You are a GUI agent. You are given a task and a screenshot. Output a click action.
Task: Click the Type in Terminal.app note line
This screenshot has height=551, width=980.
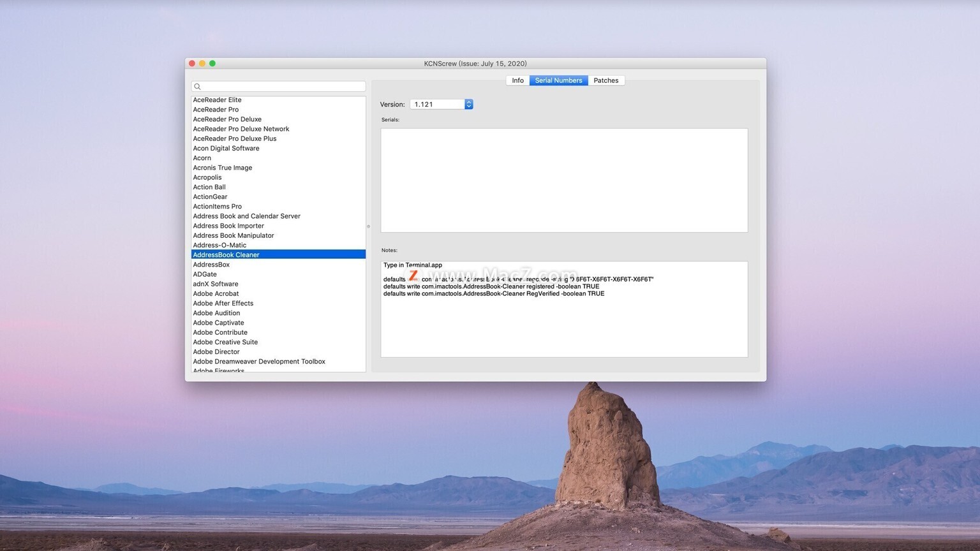(x=413, y=265)
